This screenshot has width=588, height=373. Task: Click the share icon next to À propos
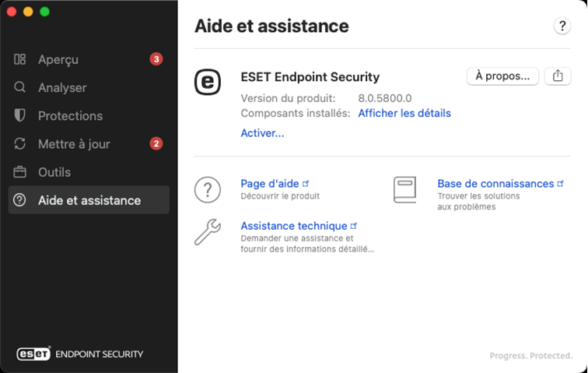tap(558, 76)
